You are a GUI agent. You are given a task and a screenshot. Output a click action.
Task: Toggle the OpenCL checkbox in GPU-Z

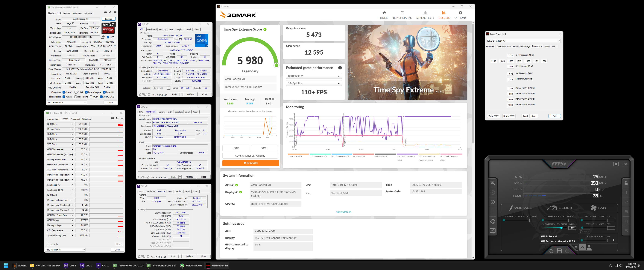64,92
